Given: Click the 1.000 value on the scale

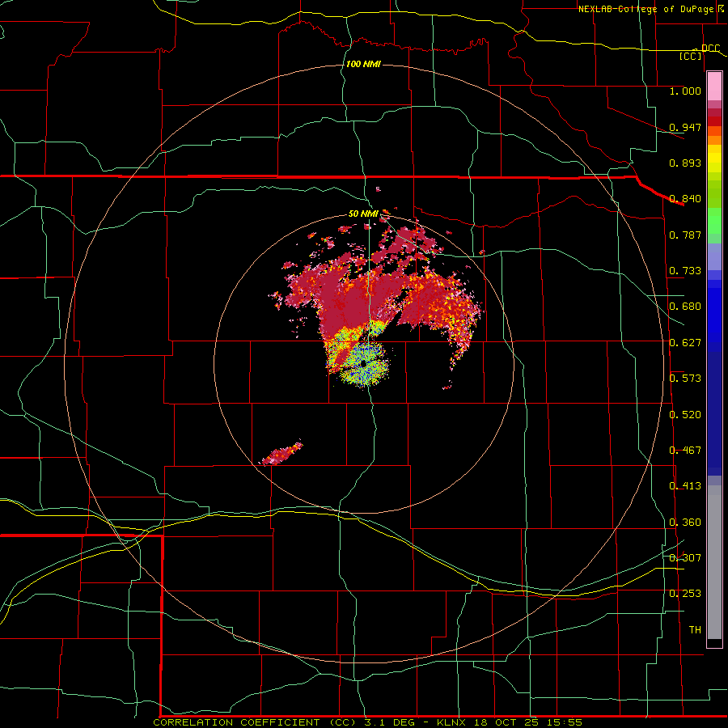Looking at the screenshot, I should 685,91.
